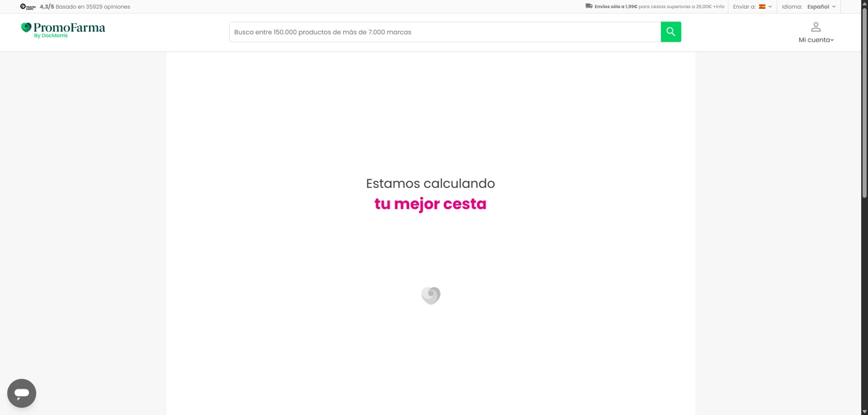
Task: Click the loading heart spinner
Action: click(431, 296)
